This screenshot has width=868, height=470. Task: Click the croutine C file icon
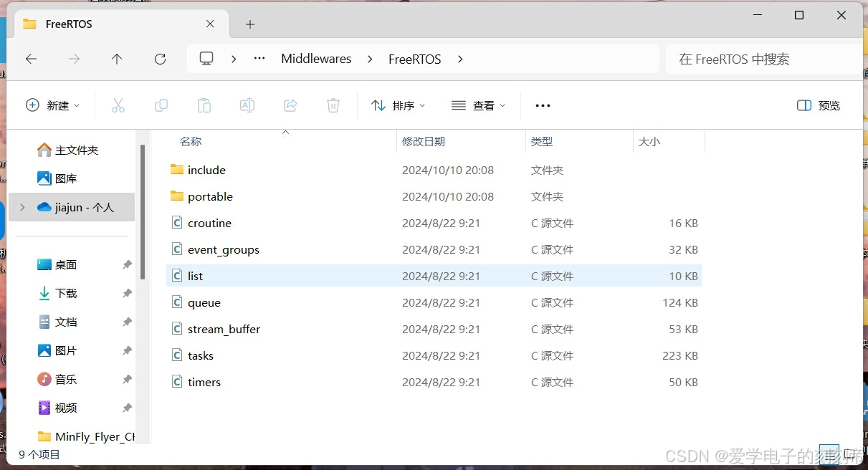177,223
